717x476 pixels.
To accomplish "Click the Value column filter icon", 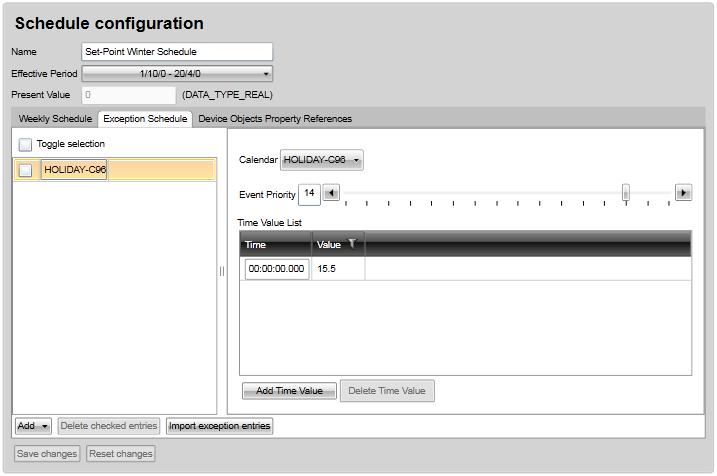I will tap(352, 244).
